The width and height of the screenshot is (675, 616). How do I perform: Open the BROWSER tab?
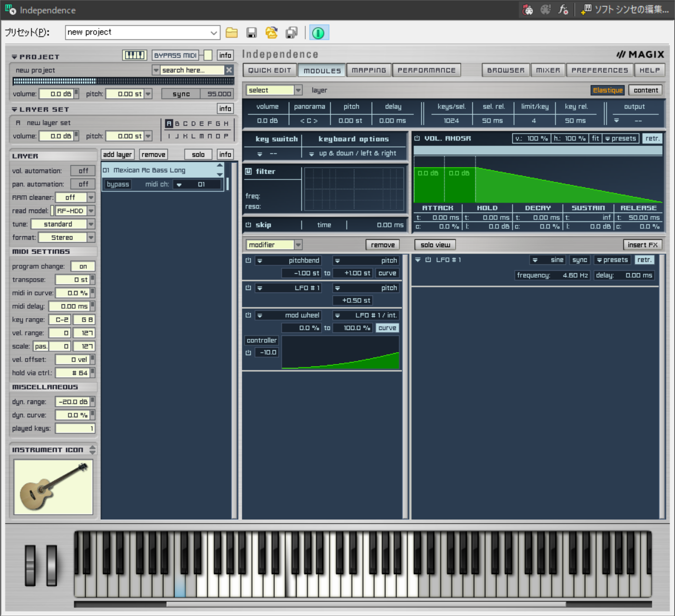click(506, 70)
